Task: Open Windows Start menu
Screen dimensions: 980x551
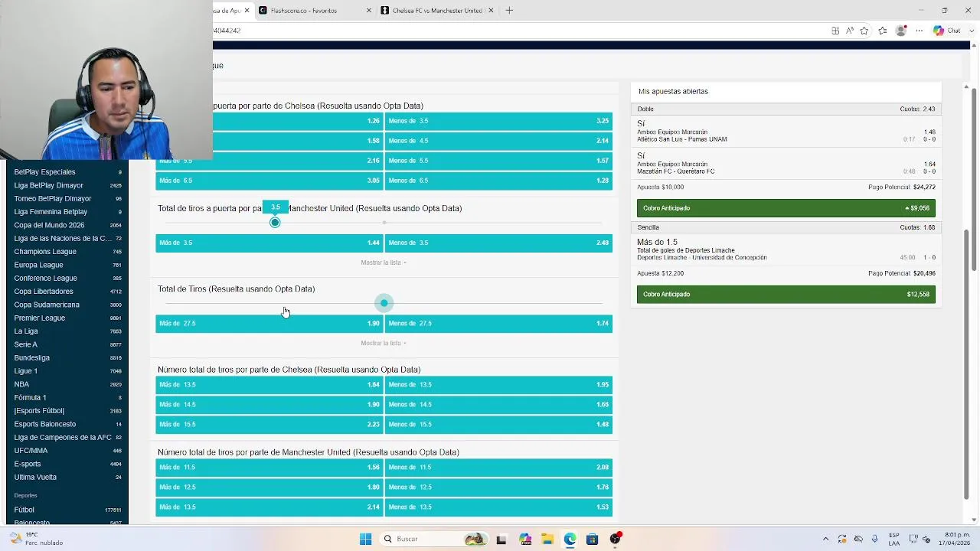Action: [365, 539]
